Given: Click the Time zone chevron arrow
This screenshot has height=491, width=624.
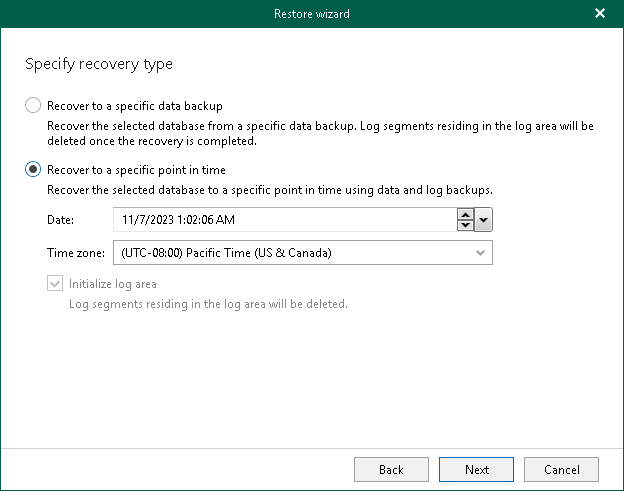Looking at the screenshot, I should click(x=481, y=253).
